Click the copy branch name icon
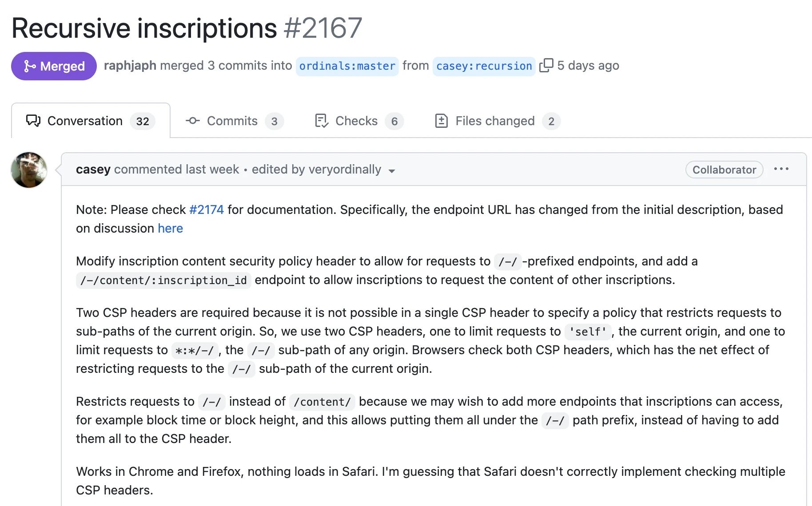This screenshot has width=812, height=506. [x=546, y=65]
